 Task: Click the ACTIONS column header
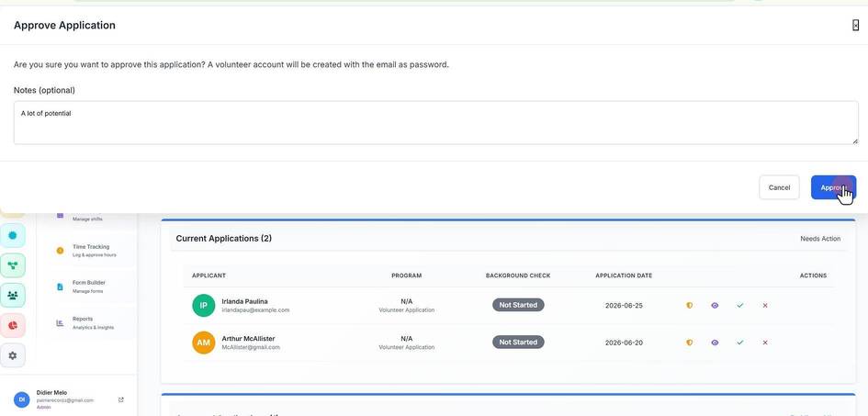tap(813, 275)
